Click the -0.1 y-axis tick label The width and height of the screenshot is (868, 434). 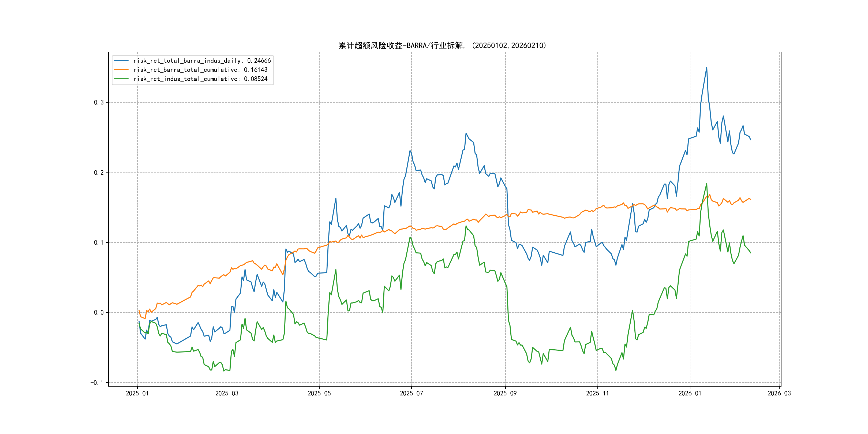(97, 383)
